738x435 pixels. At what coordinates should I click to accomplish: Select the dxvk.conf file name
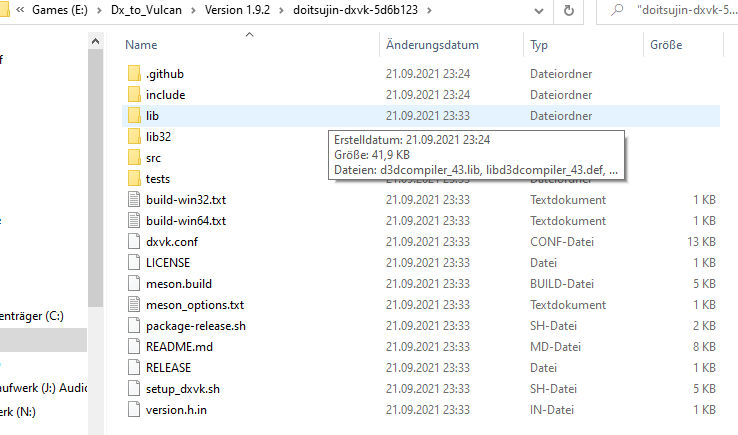point(172,242)
